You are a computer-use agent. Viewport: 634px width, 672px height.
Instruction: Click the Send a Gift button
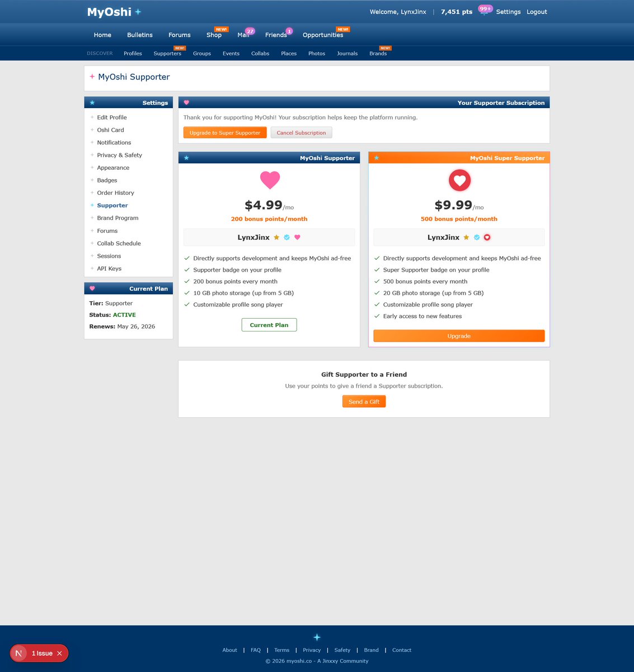[364, 402]
